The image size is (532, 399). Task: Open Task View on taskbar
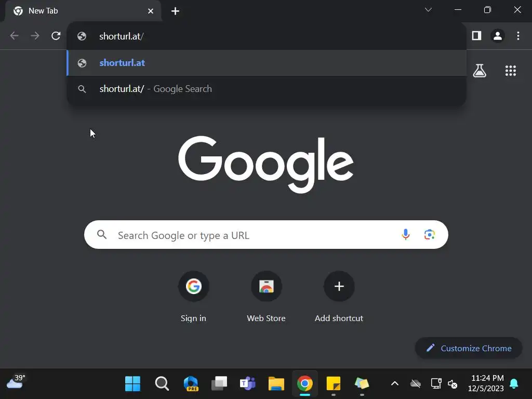pyautogui.click(x=219, y=384)
